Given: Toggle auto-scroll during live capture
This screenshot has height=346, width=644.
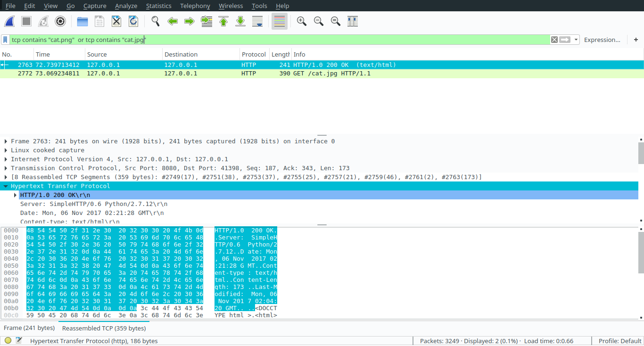Looking at the screenshot, I should coord(257,21).
